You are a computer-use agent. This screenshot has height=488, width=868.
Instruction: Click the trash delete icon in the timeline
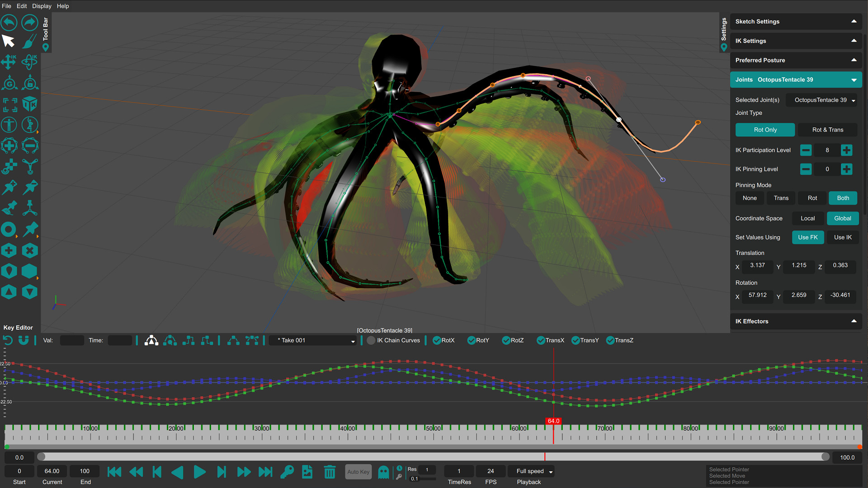329,471
